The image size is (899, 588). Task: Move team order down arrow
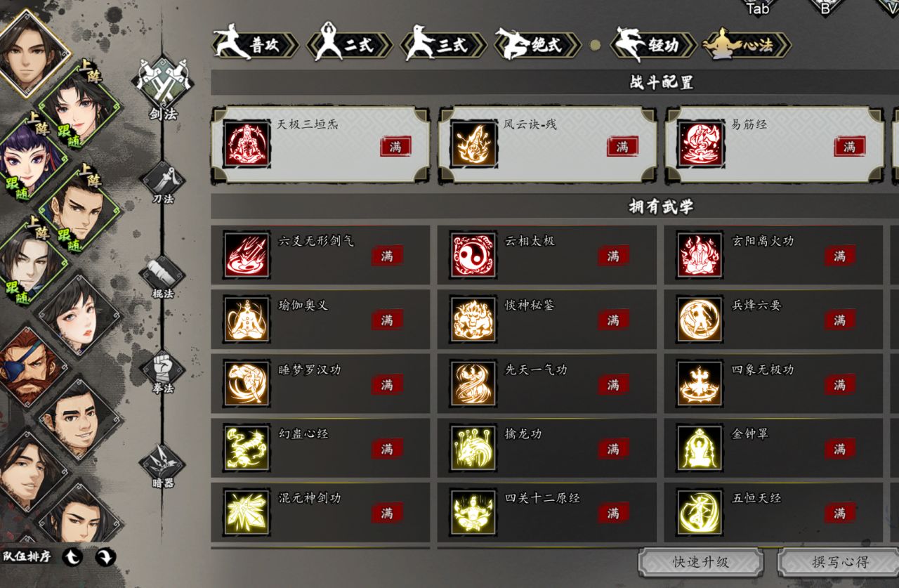[105, 557]
